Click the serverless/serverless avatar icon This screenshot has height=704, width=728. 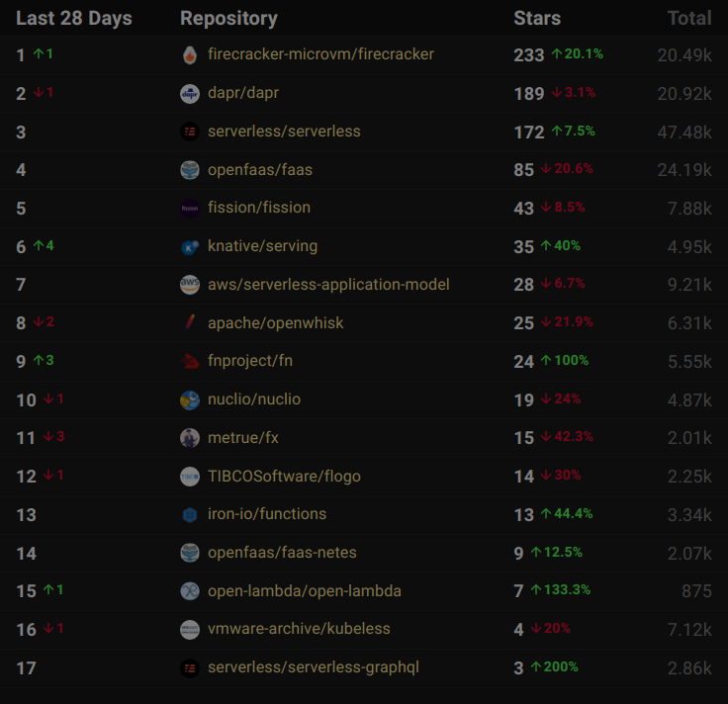pyautogui.click(x=190, y=132)
